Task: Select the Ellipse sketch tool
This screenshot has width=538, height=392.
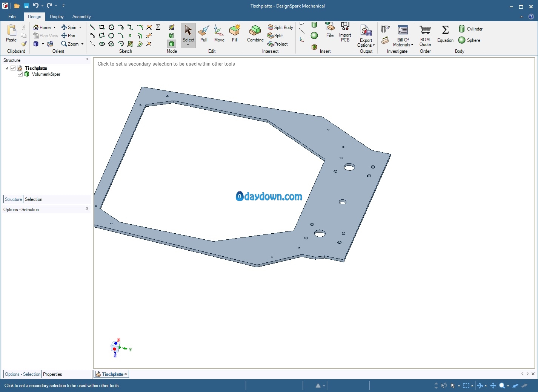Action: click(102, 44)
